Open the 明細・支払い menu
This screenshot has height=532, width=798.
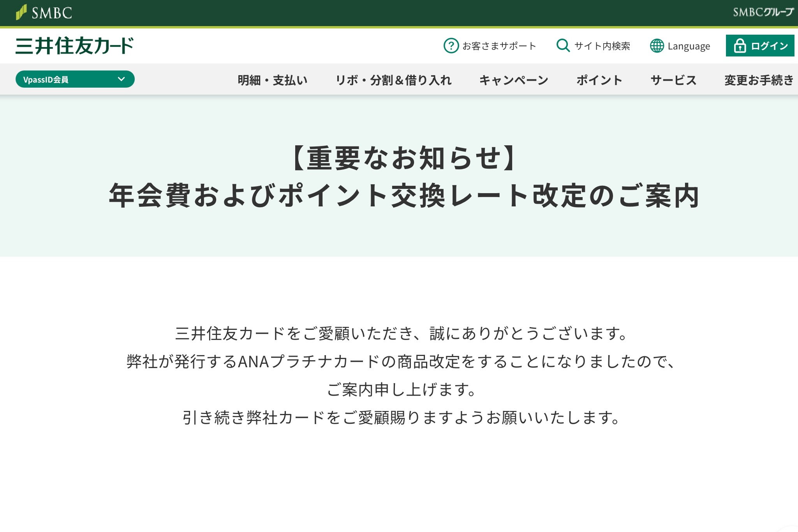(x=273, y=80)
